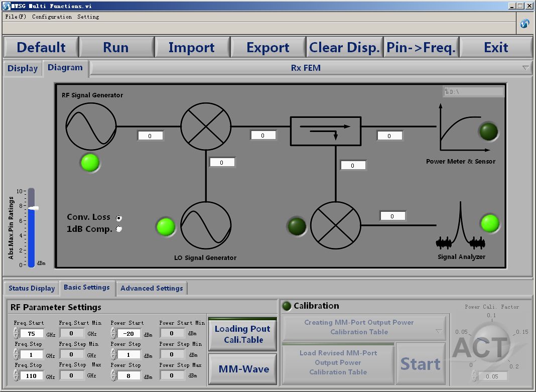536x392 pixels.
Task: Toggle the Calibration LED indicator
Action: pos(287,306)
